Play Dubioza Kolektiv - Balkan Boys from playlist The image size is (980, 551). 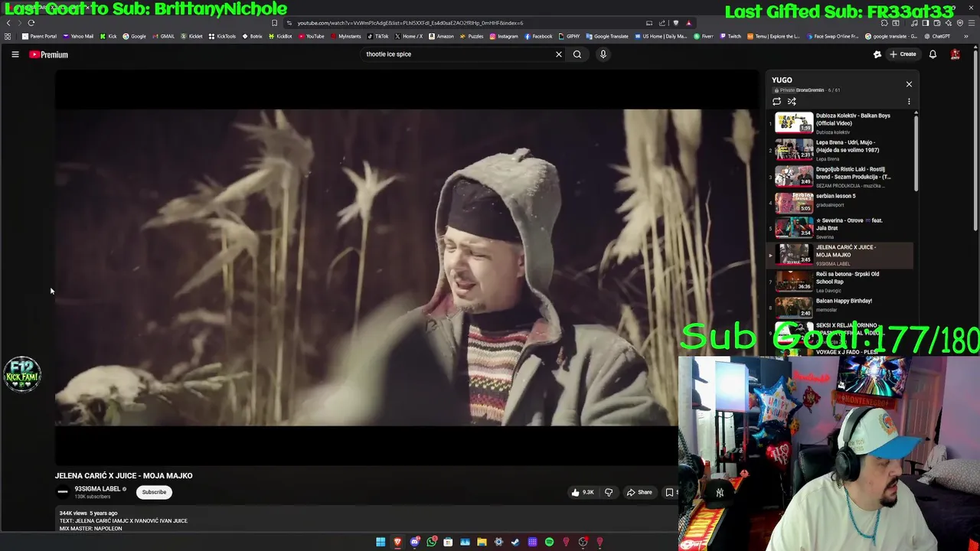[841, 123]
